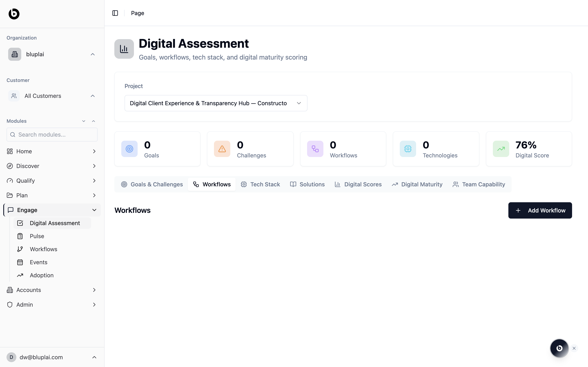Click the Add Workflow button
Screen dimensions: 588x367
540,210
